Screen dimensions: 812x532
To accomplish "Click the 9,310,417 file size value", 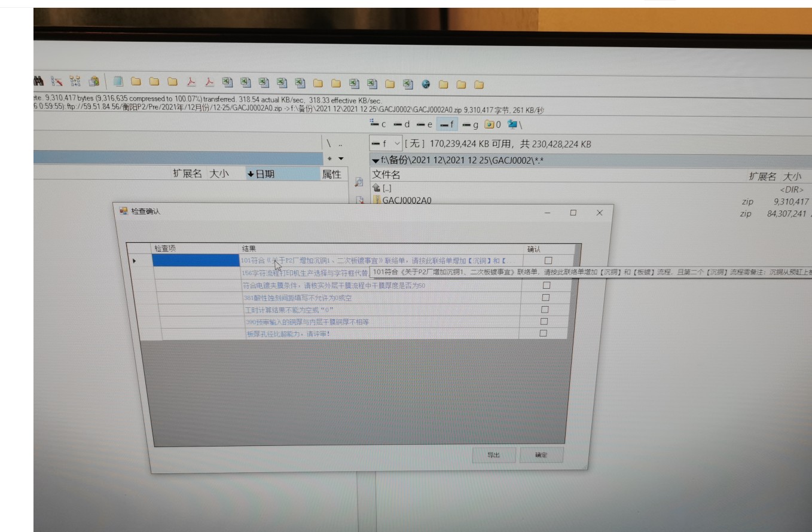I will click(x=790, y=202).
